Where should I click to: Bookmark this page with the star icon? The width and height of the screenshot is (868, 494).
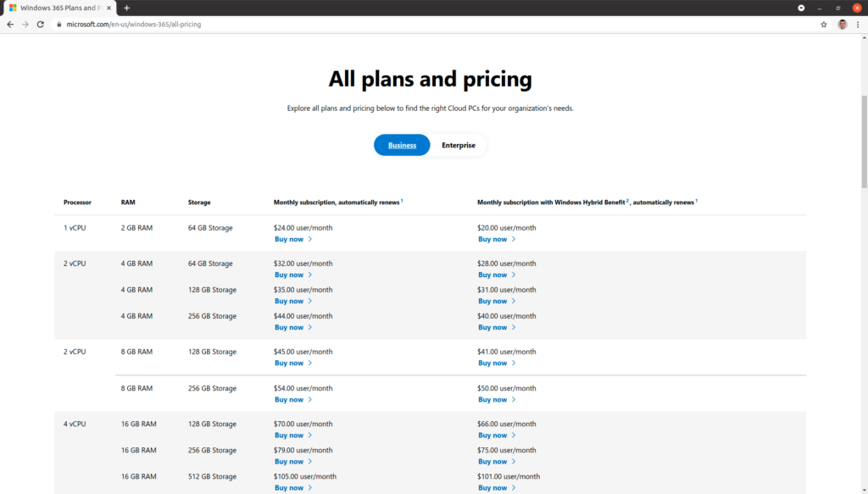[x=824, y=25]
